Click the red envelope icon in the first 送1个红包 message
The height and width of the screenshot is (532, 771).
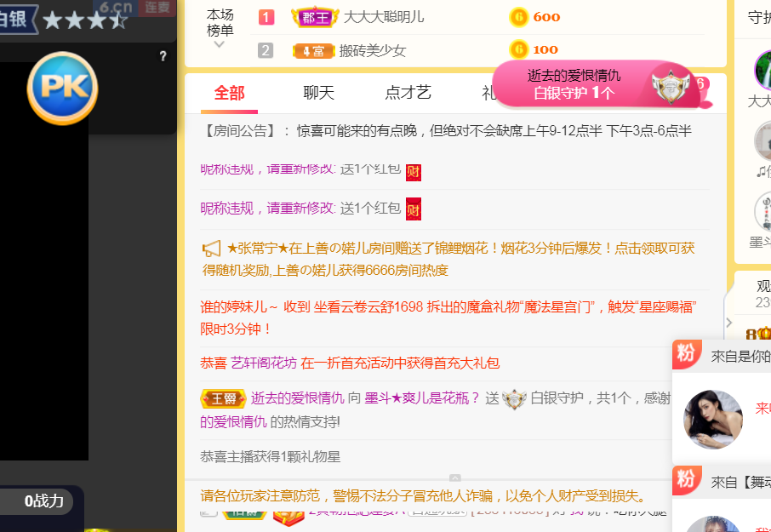413,172
